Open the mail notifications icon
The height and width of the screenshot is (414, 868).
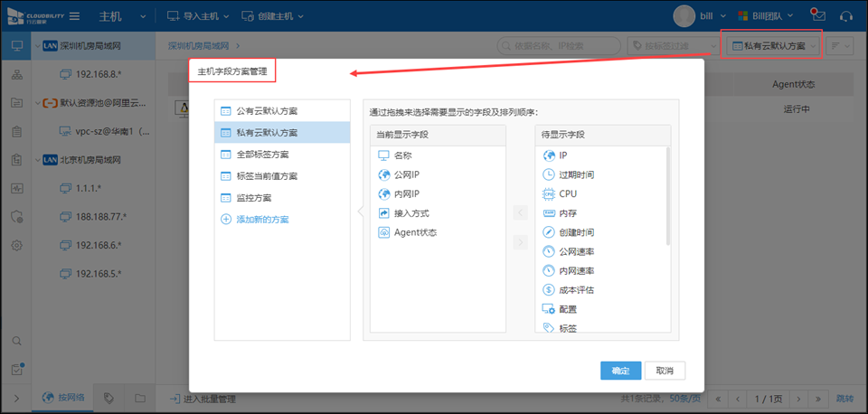click(x=818, y=16)
